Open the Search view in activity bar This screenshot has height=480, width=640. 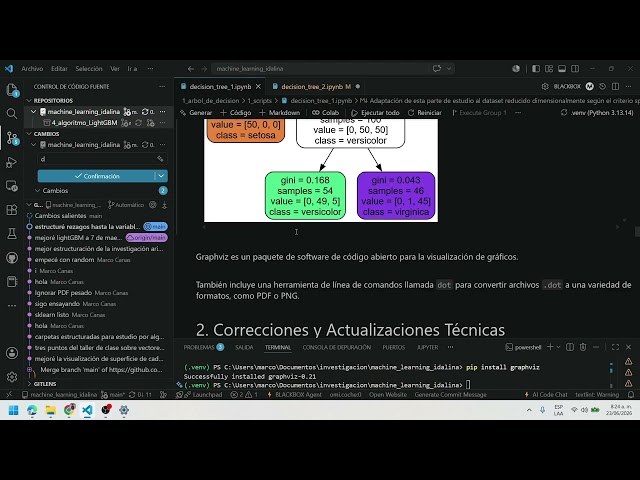12,113
